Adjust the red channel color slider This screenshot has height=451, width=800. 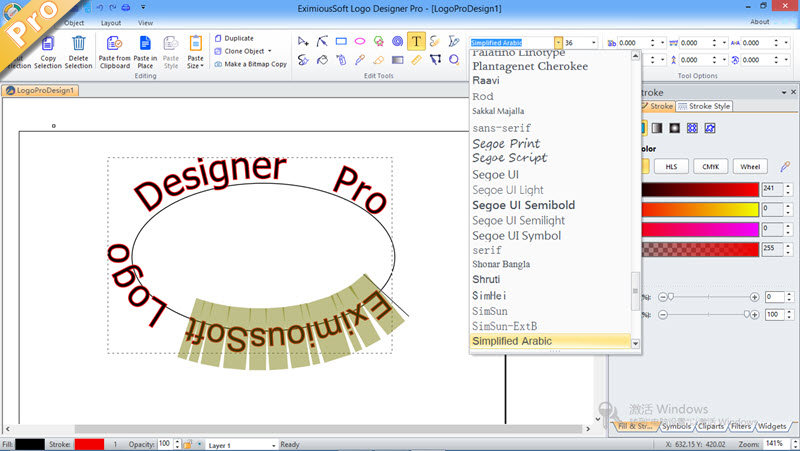pos(700,189)
